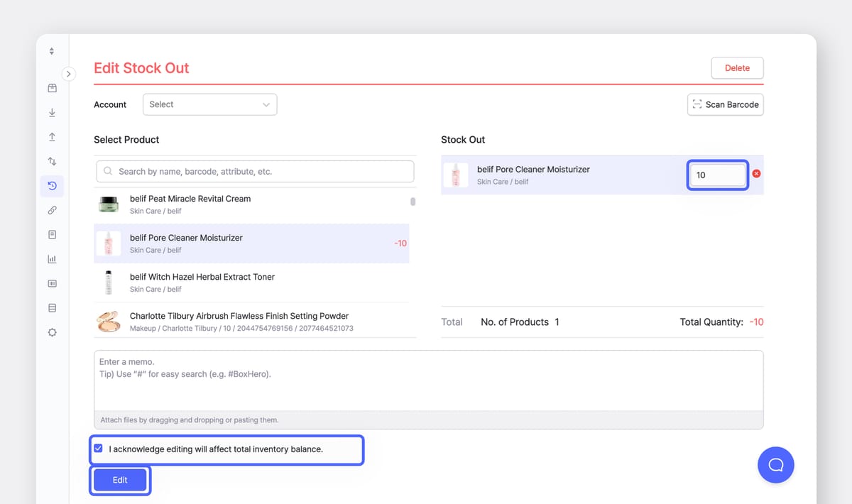Click the Scan Barcode button
This screenshot has width=852, height=504.
point(725,104)
